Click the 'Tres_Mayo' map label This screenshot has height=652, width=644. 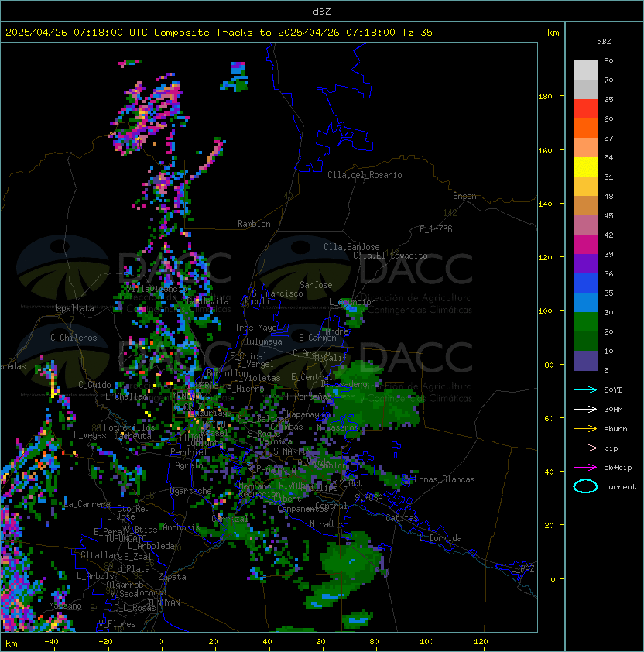[255, 328]
